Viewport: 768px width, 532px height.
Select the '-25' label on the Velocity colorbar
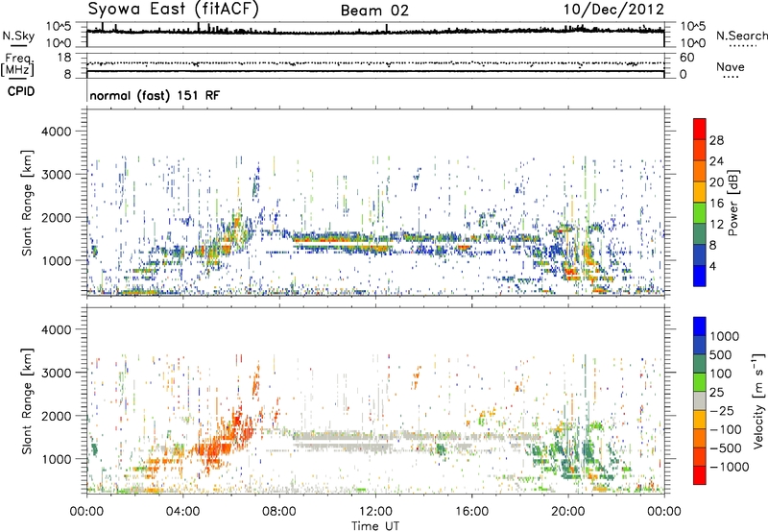coord(720,411)
